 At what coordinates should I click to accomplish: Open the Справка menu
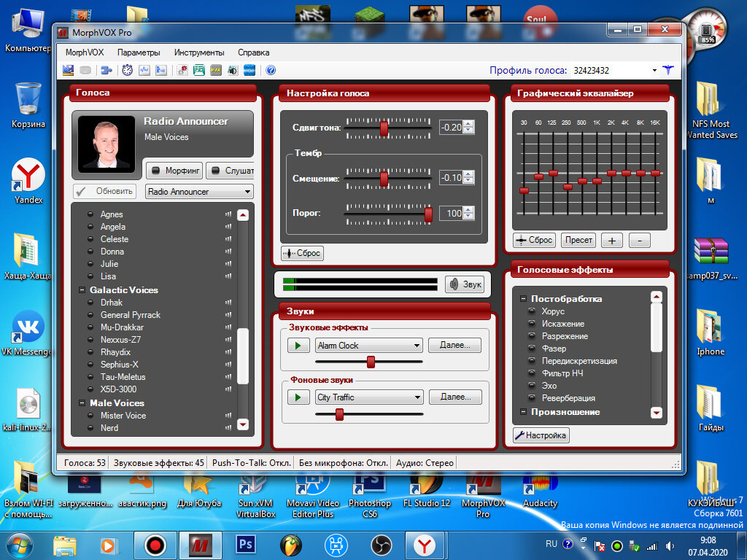click(254, 52)
